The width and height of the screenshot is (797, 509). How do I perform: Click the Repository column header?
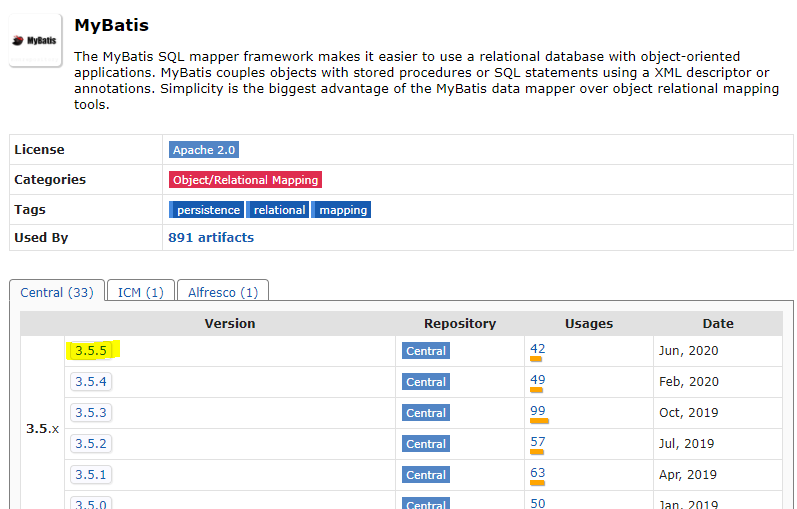point(460,323)
